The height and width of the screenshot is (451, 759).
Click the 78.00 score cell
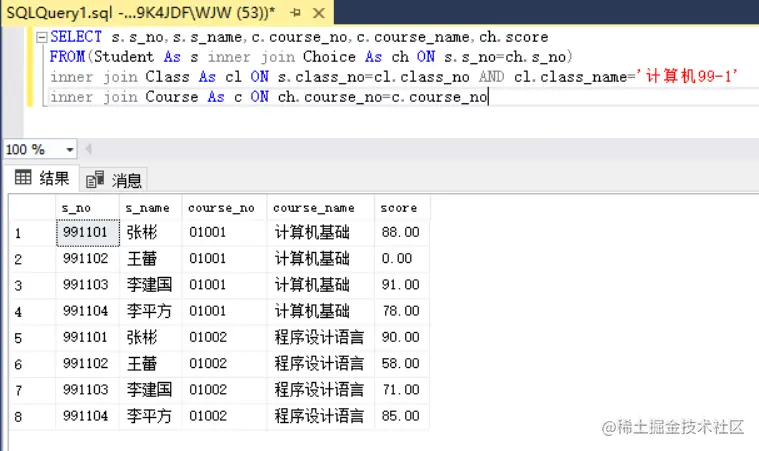tap(402, 311)
